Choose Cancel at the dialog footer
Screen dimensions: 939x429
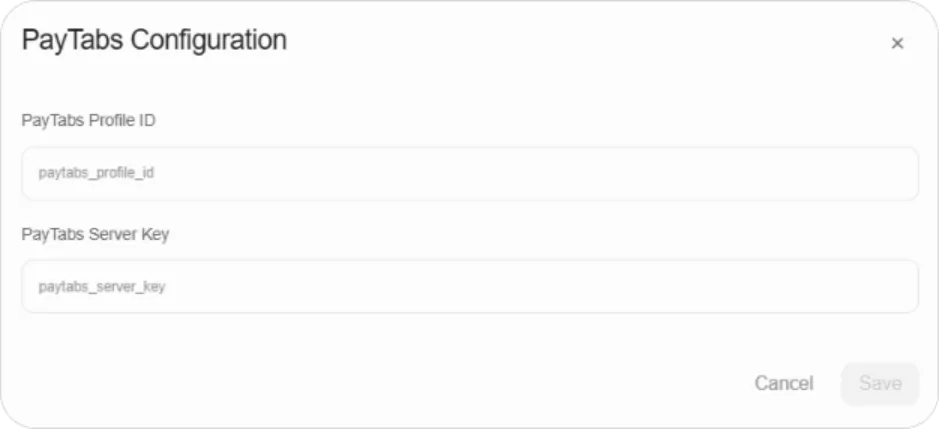783,383
